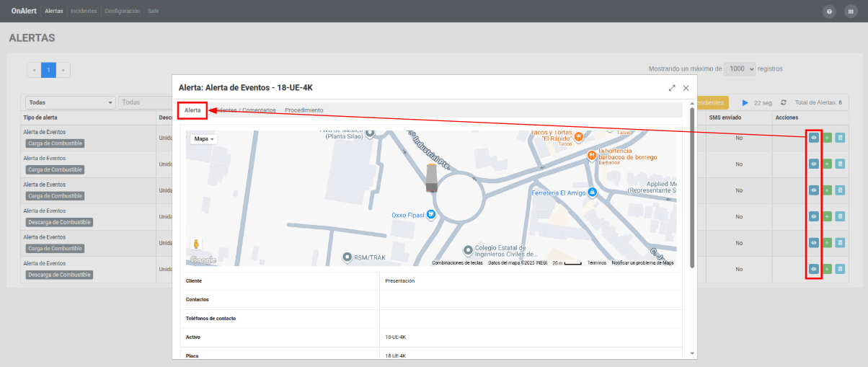Click the Street View pegman on the map
The width and height of the screenshot is (868, 367).
[x=196, y=244]
